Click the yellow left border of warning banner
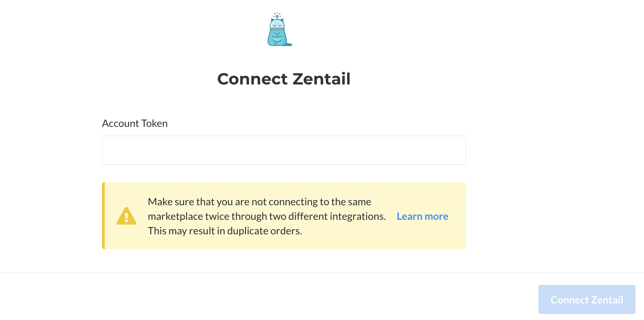Screen dimensions: 644x320 pos(103,216)
